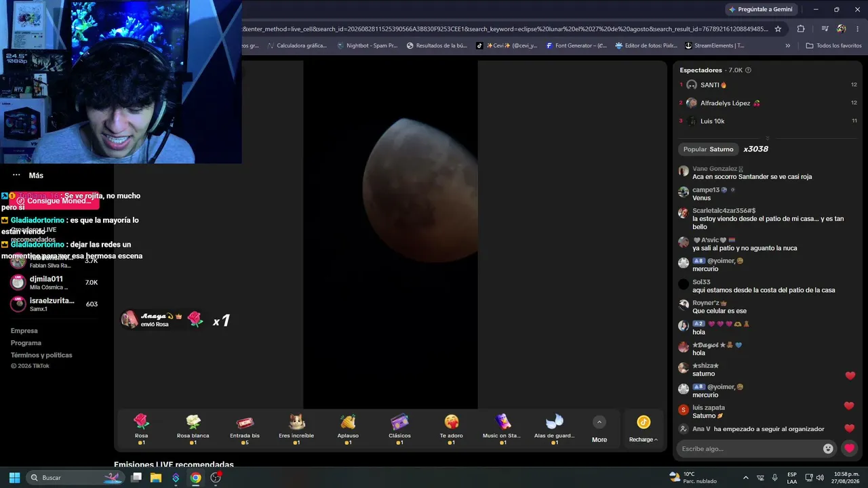Image resolution: width=868 pixels, height=488 pixels.
Task: Send the Music on Stage gift
Action: [x=503, y=430]
